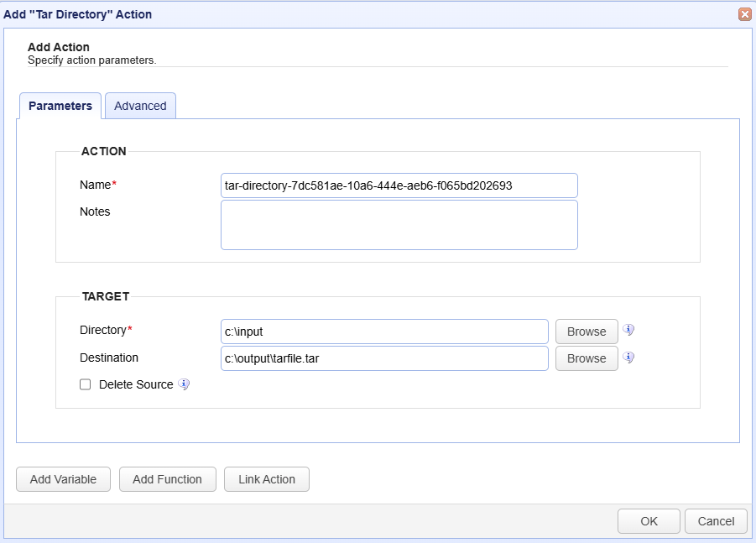Cancel the Add Action dialog
The width and height of the screenshot is (756, 543).
click(716, 521)
